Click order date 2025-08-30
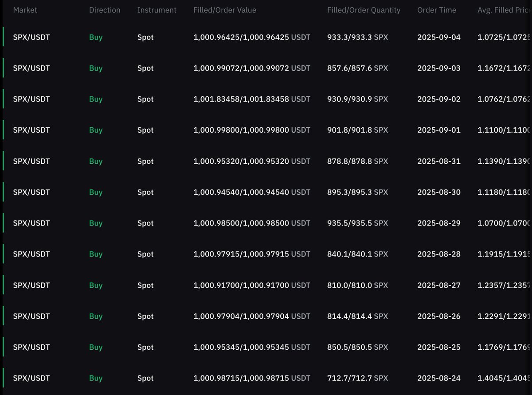Screen dimensions: 532x395 (439, 192)
